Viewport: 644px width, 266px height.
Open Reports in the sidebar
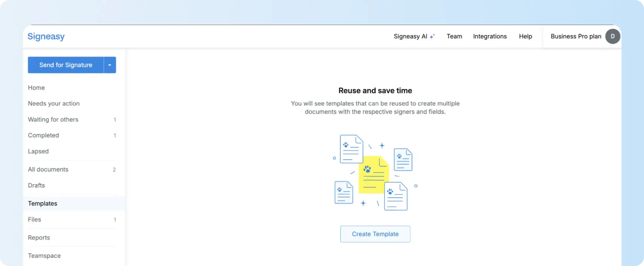point(39,238)
